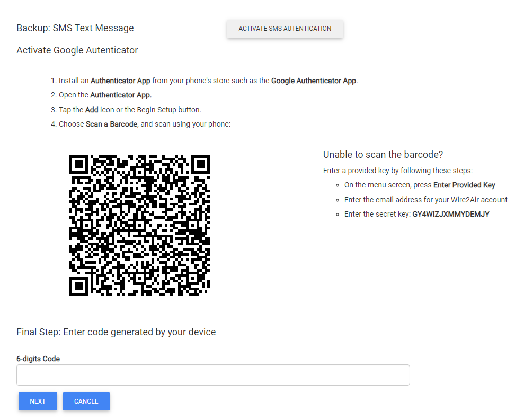524x420 pixels.
Task: Click 'Final Step: Enter code generated' heading
Action: point(116,332)
